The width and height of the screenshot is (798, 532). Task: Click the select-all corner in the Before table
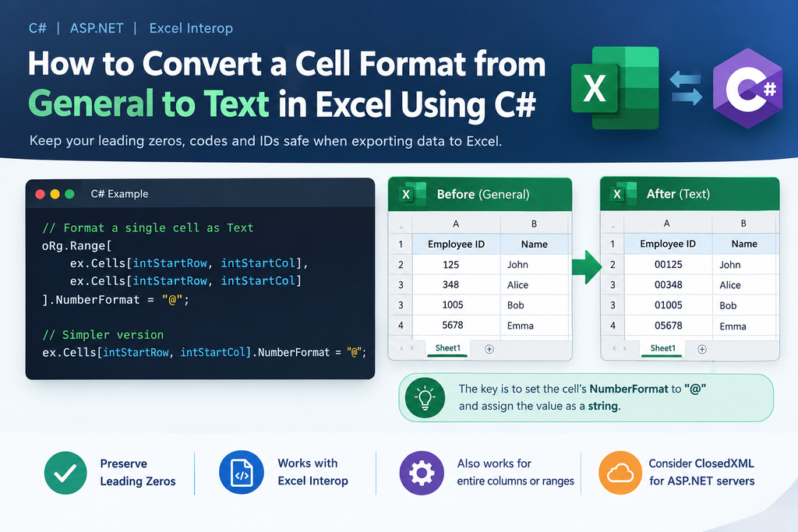pyautogui.click(x=401, y=224)
